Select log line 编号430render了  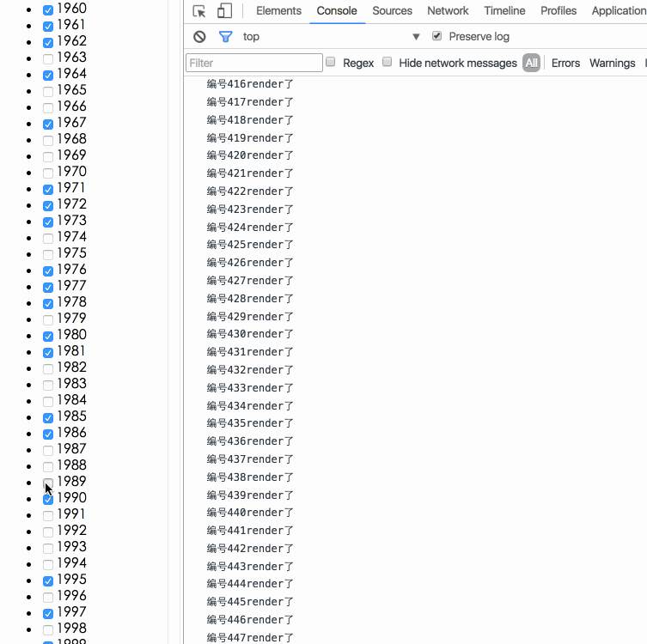tap(250, 334)
